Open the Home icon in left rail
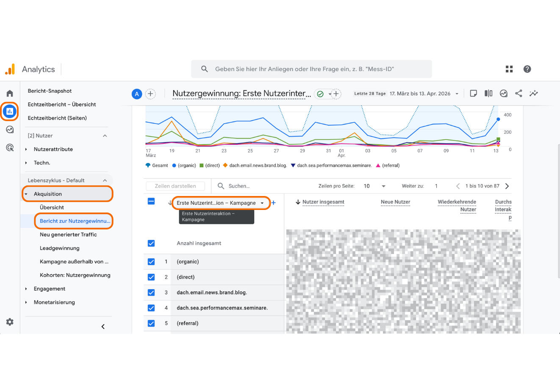 tap(10, 93)
